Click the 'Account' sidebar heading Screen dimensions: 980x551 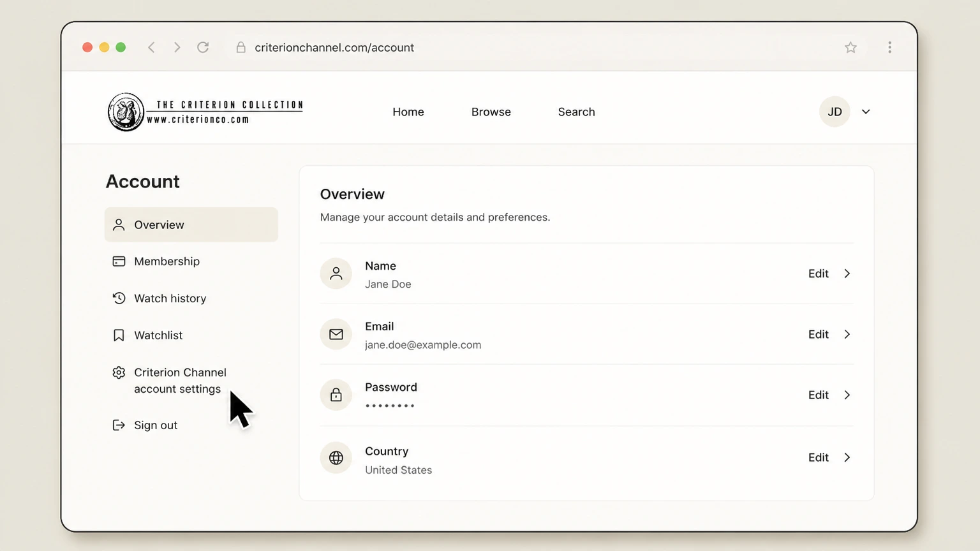[143, 181]
